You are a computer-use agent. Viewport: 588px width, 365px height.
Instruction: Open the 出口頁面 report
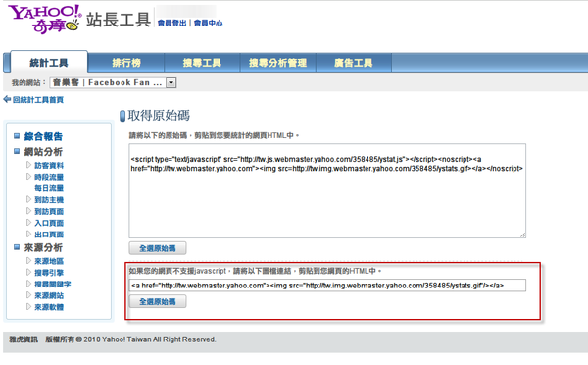pos(49,235)
